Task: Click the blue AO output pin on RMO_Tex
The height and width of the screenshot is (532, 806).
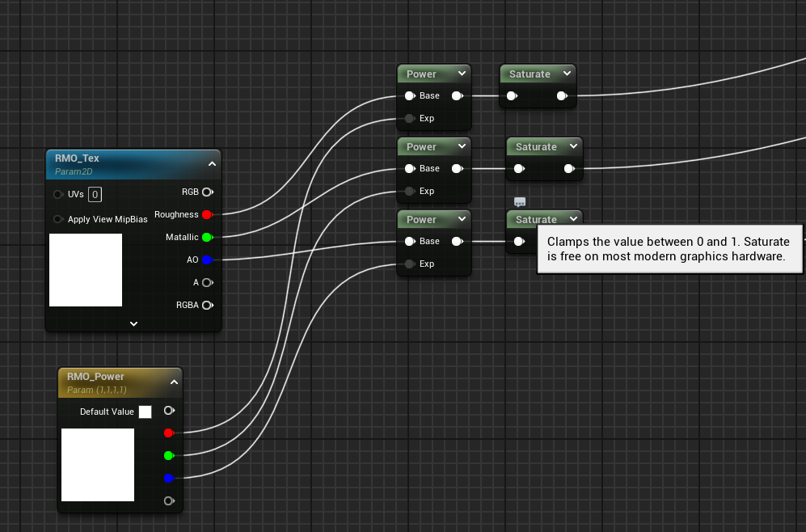Action: [x=208, y=260]
